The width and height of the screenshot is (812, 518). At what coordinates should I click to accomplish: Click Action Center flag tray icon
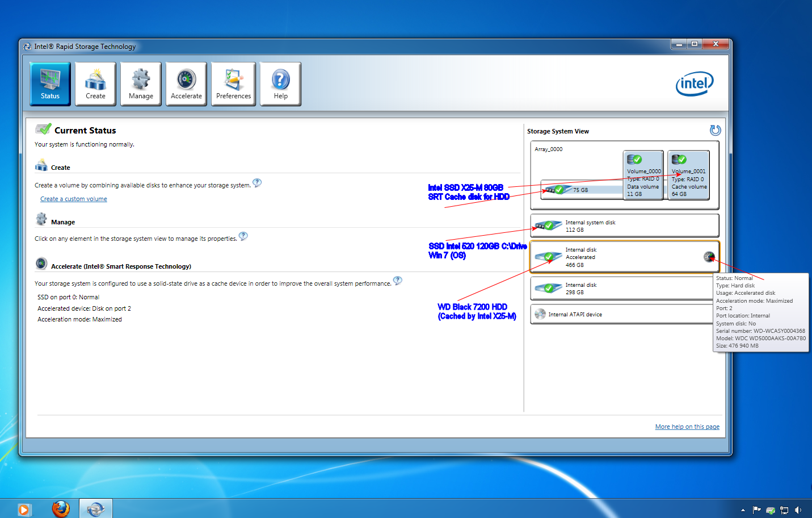pyautogui.click(x=756, y=510)
